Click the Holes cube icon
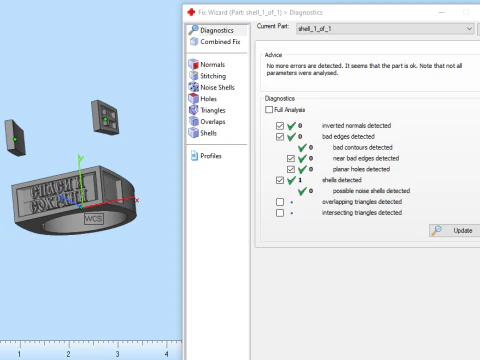480x360 pixels. coord(194,98)
